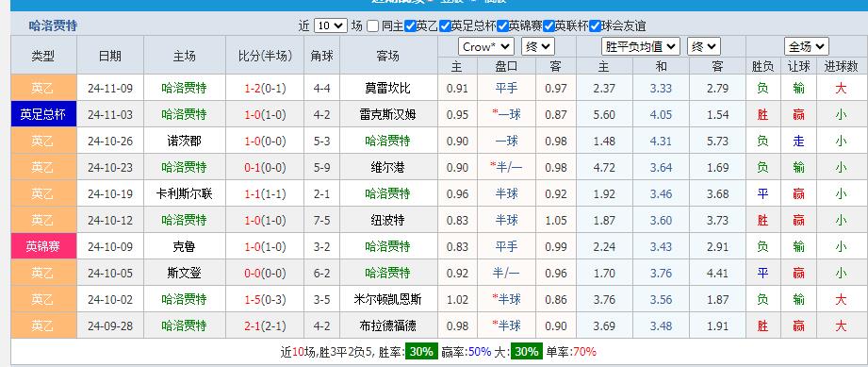This screenshot has width=868, height=367.
Task: Open the 诺茨郡 home team link
Action: 185,141
